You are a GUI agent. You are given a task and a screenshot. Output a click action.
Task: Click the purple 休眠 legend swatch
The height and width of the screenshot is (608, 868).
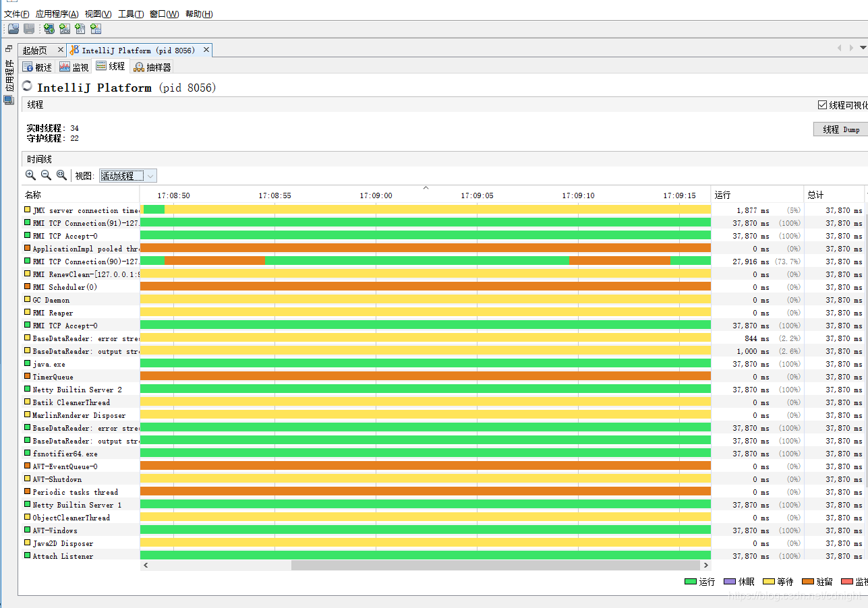click(729, 582)
